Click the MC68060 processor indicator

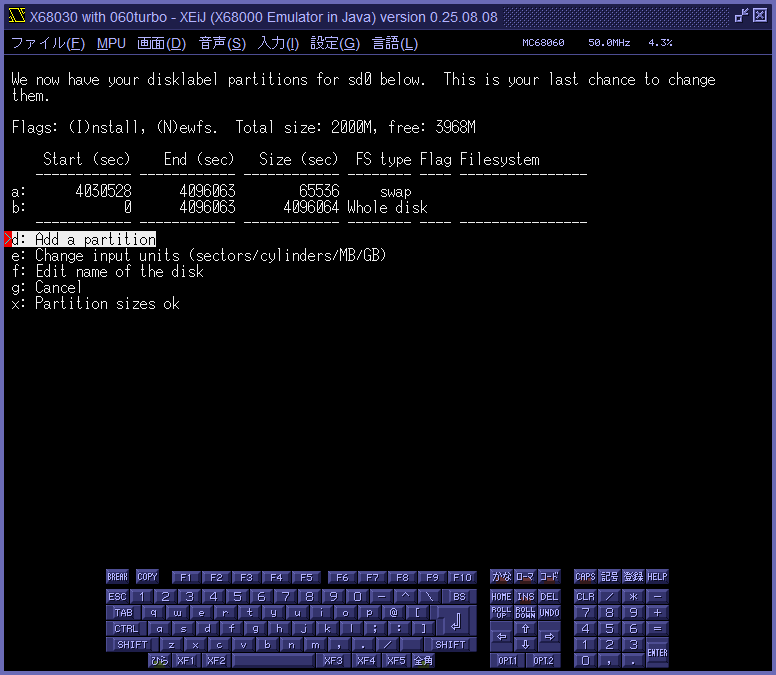coord(543,43)
